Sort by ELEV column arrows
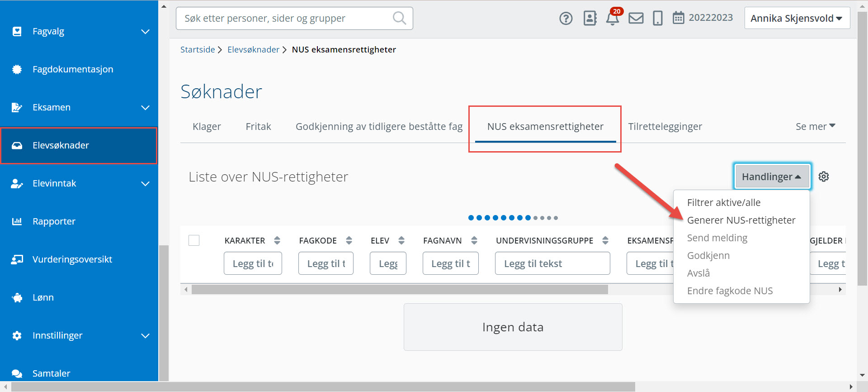This screenshot has height=392, width=868. (401, 240)
